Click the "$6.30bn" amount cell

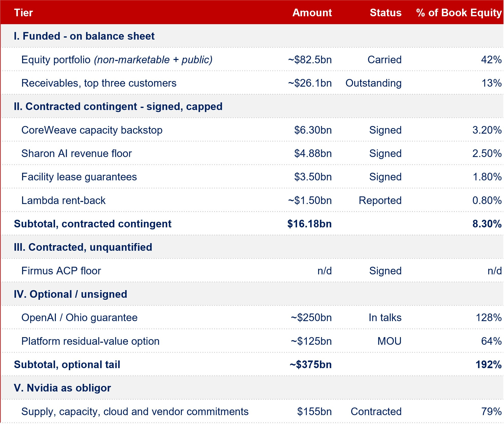[x=313, y=130]
